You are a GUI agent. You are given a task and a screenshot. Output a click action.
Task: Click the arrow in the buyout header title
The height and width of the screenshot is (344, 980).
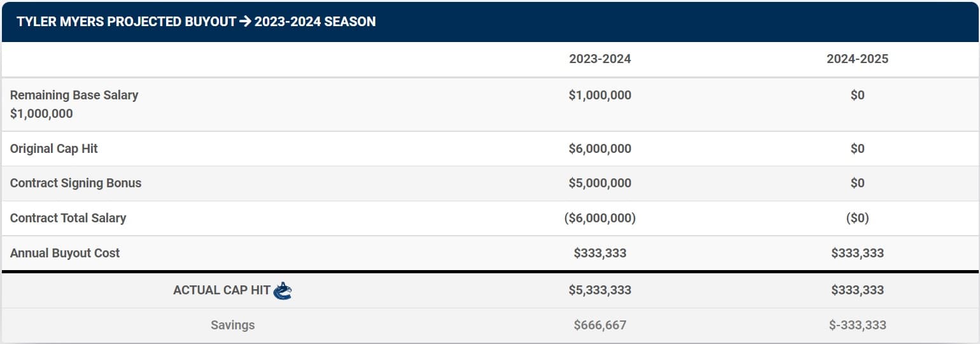click(x=245, y=22)
